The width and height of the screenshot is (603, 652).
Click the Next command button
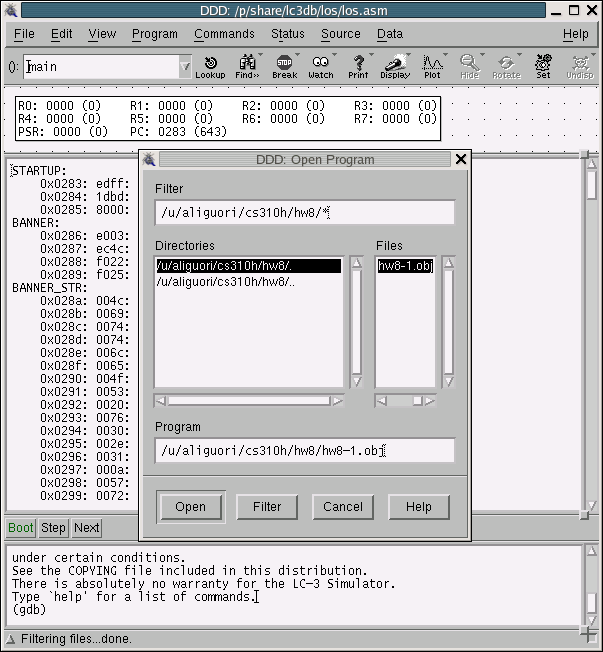coord(86,528)
